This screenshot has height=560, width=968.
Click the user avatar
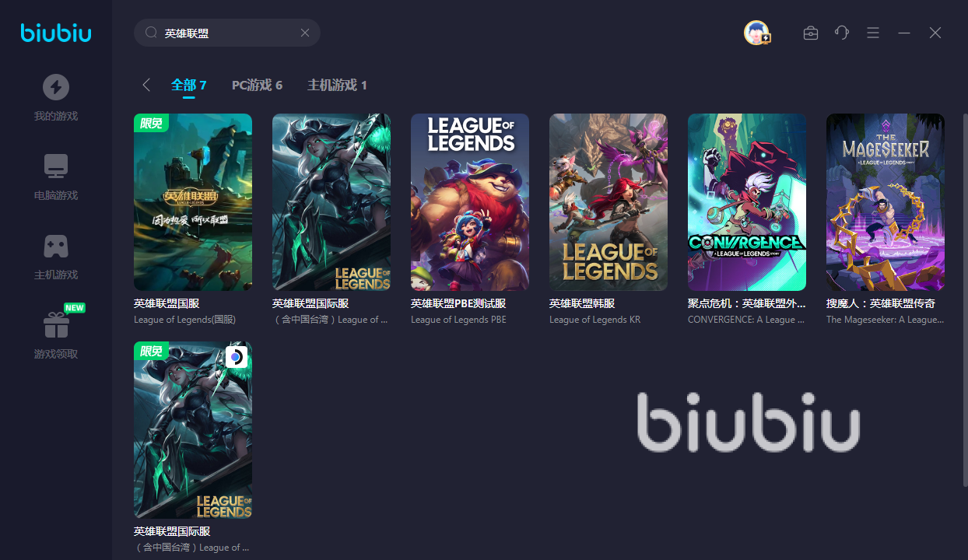click(756, 33)
